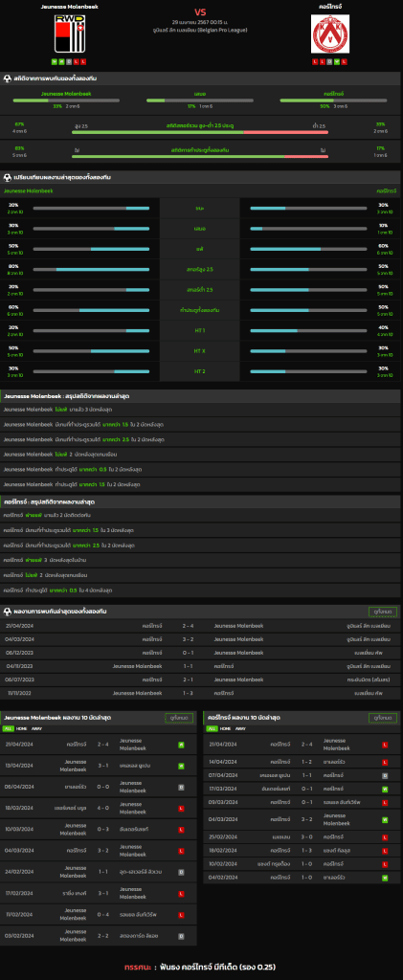The width and height of the screenshot is (403, 980).
Task: Click the soccer ball icon of the recent form comparison header
Action: 7,177
